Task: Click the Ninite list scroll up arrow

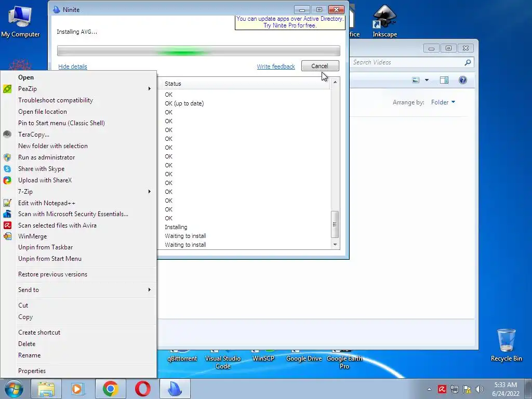Action: [x=335, y=82]
